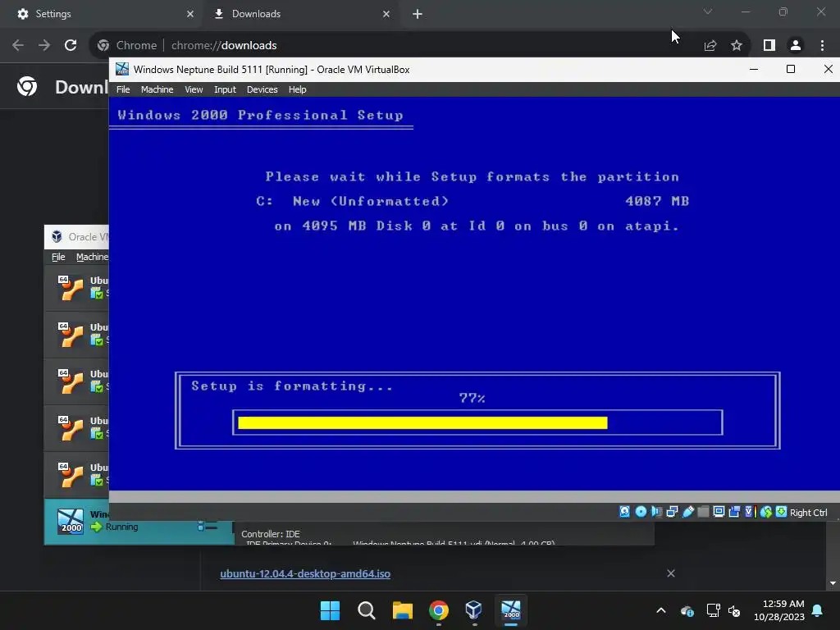Open Chrome profile avatar

point(796,46)
